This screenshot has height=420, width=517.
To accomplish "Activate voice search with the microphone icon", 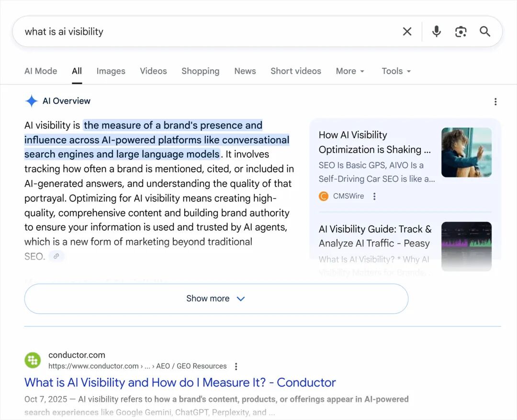I will point(436,31).
